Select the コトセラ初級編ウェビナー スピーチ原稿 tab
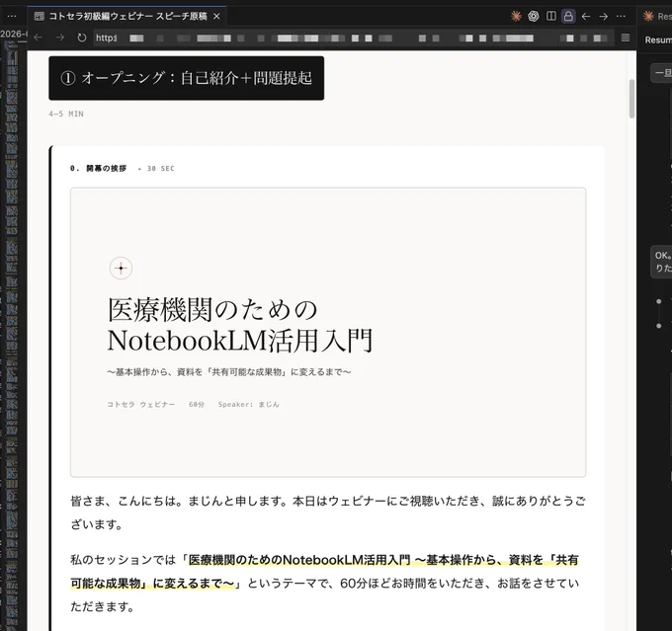 [x=127, y=16]
